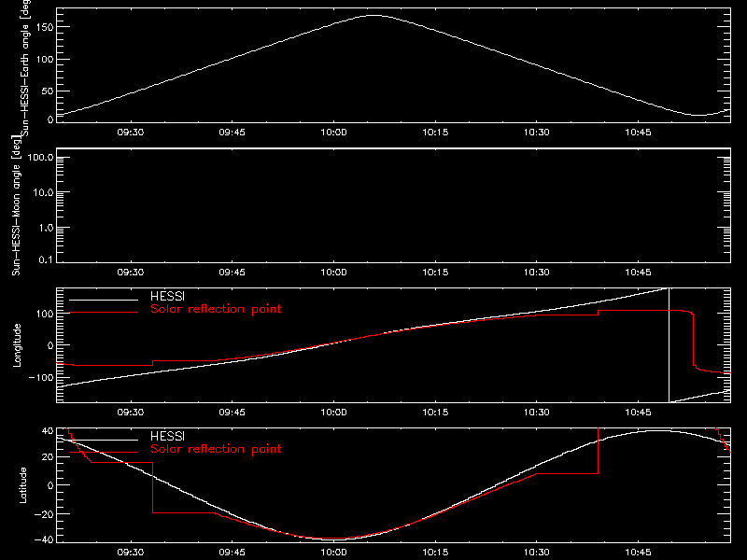The width and height of the screenshot is (747, 560).
Task: Click the "100" tick on Earth angle axis
Action: tap(45, 59)
